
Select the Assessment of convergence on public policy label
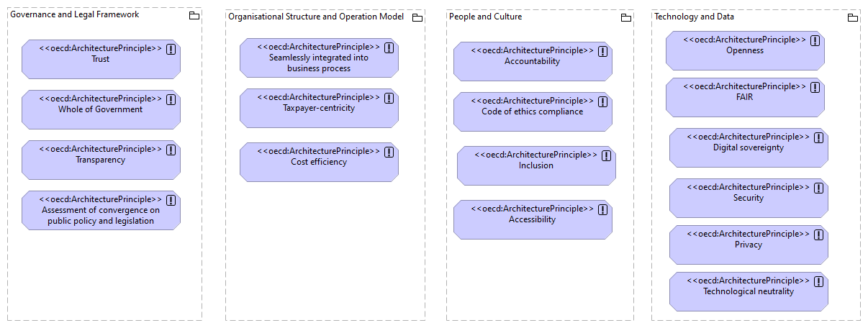click(x=101, y=216)
